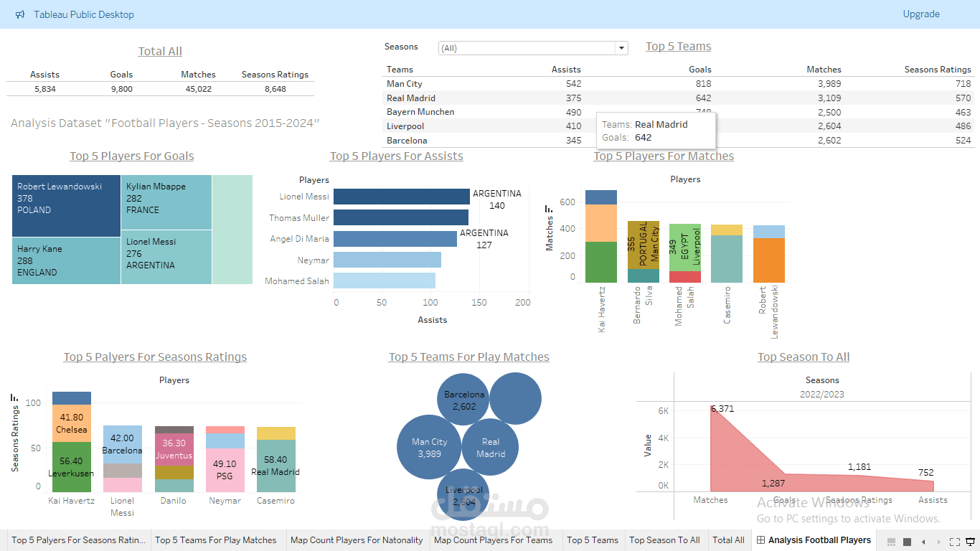
Task: Click the Real Madrid team name in the table
Action: click(x=411, y=98)
